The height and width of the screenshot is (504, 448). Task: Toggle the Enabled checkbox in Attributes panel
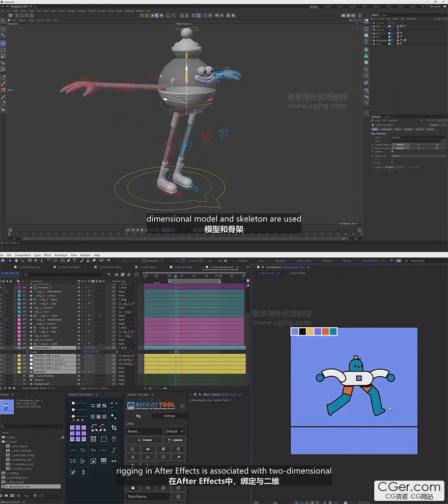(393, 152)
